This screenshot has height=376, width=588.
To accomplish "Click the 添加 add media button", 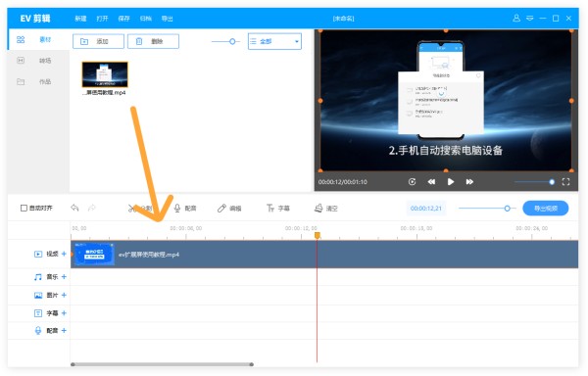I will [x=98, y=41].
